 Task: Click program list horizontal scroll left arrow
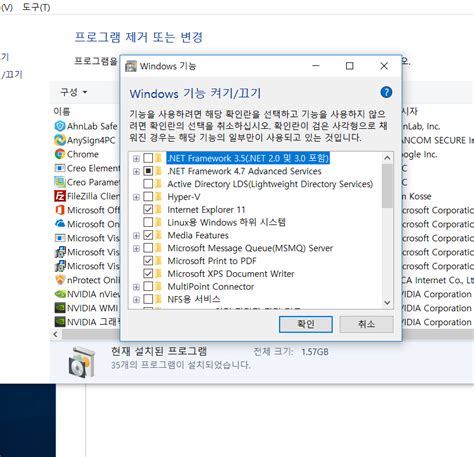(56, 334)
